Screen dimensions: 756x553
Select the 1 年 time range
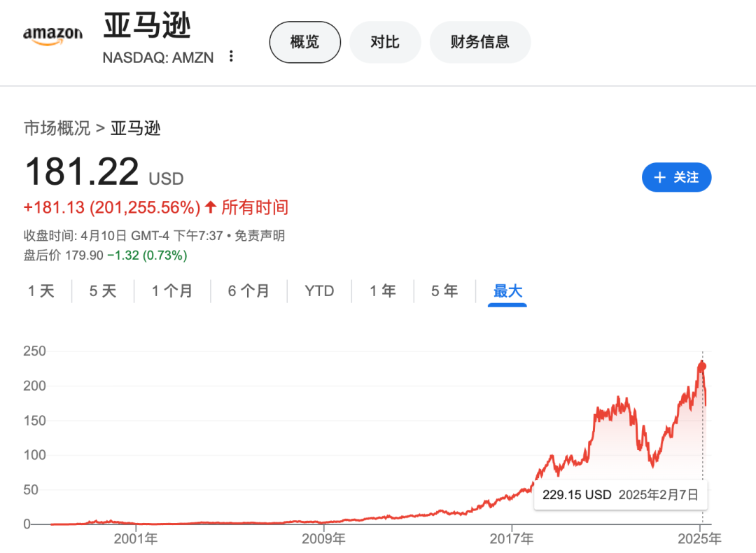[383, 291]
